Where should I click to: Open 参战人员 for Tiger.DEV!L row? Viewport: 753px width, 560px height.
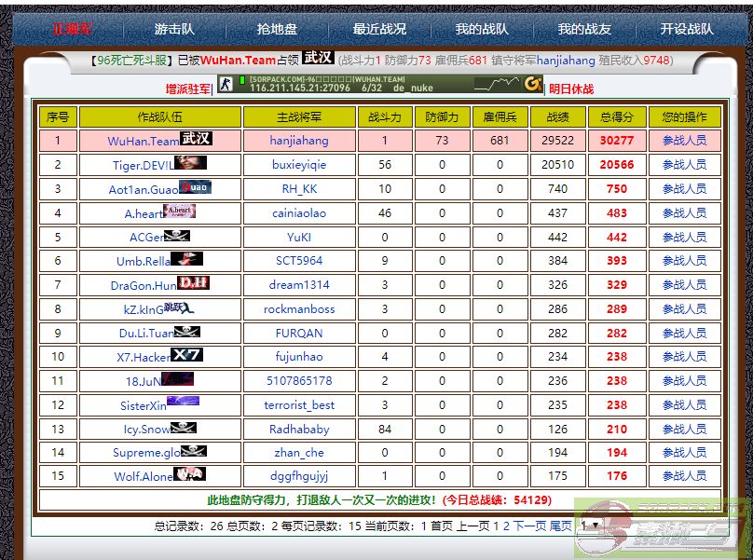tap(684, 165)
